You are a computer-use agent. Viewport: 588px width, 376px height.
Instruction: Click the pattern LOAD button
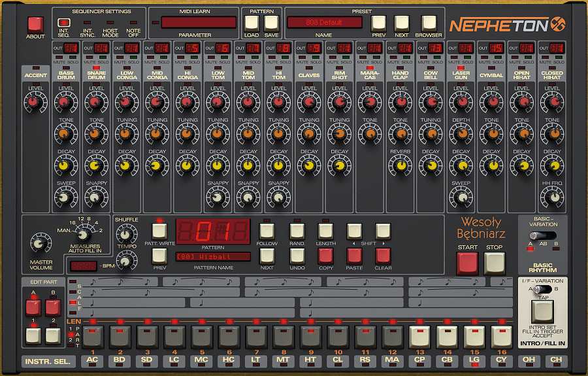tap(252, 23)
